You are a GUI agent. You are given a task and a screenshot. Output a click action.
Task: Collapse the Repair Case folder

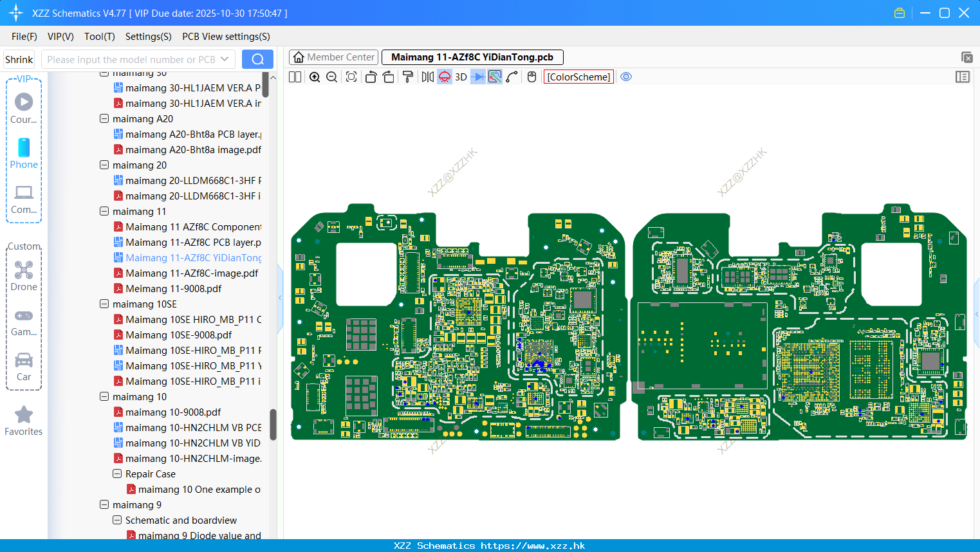117,474
